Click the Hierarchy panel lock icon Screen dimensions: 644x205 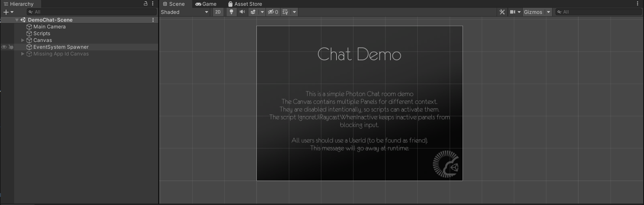click(146, 4)
